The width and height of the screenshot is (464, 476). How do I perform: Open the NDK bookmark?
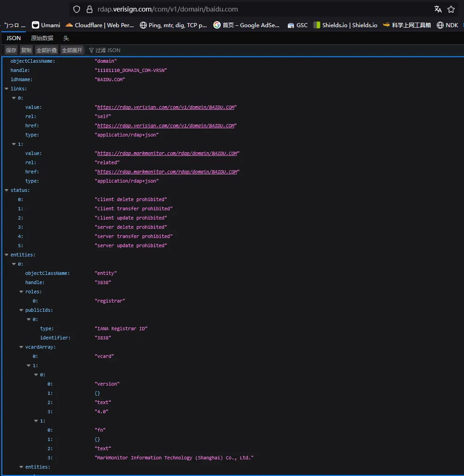click(x=447, y=25)
